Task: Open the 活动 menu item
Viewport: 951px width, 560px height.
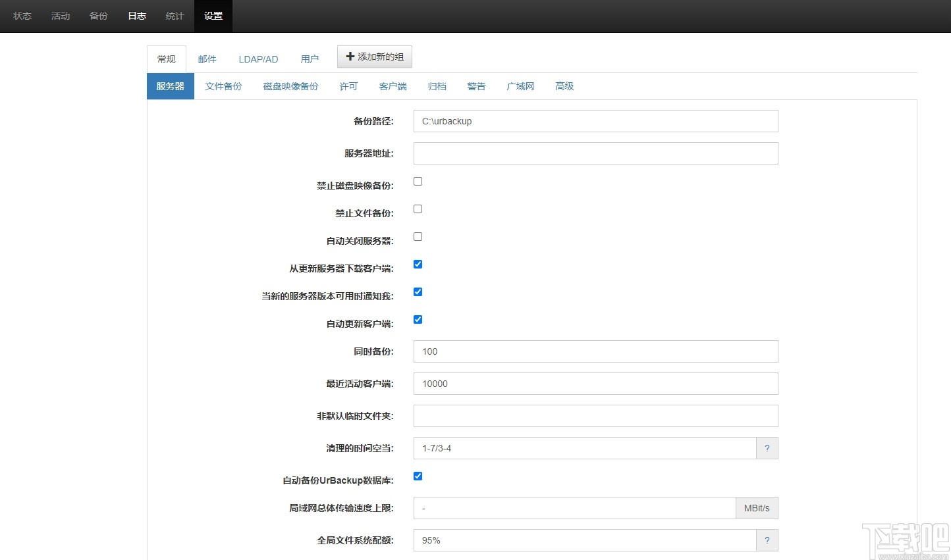Action: coord(60,16)
